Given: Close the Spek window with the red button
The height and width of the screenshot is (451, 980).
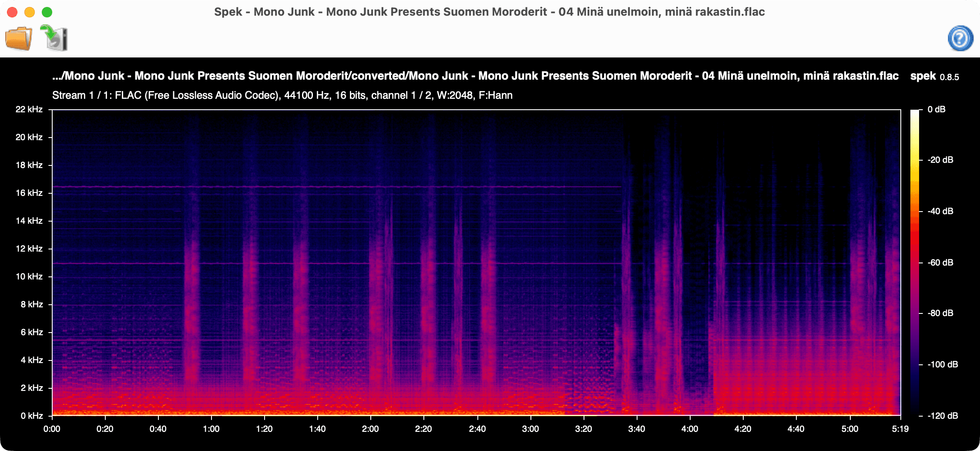Looking at the screenshot, I should click(12, 12).
